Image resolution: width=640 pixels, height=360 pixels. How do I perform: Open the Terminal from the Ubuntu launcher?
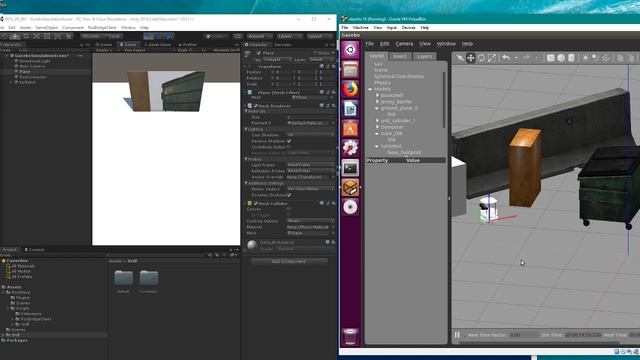(x=350, y=168)
